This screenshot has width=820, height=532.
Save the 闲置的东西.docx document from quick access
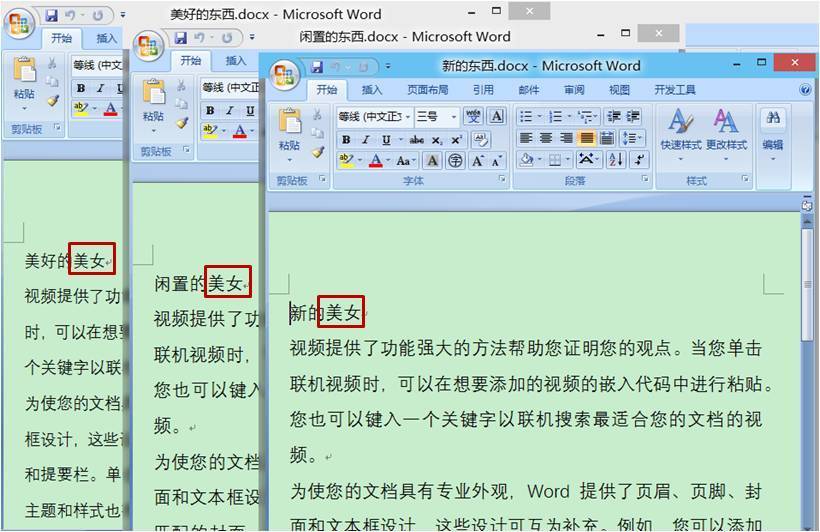coord(181,38)
